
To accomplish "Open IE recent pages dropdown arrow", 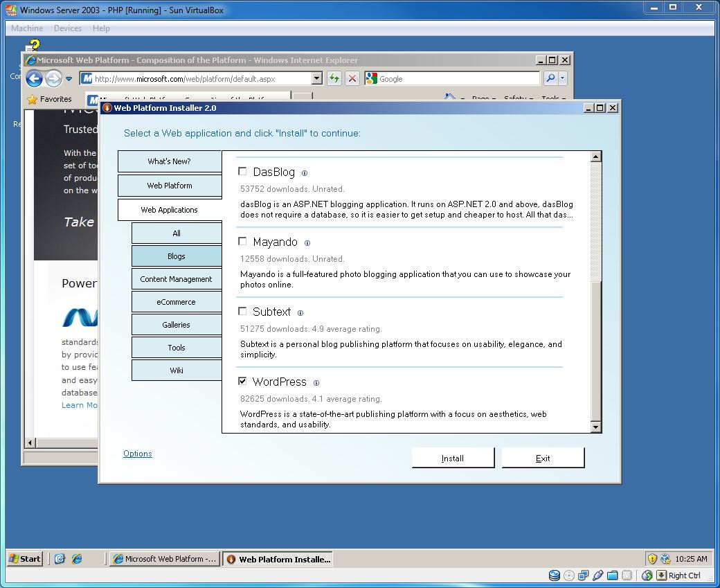I will tap(69, 78).
